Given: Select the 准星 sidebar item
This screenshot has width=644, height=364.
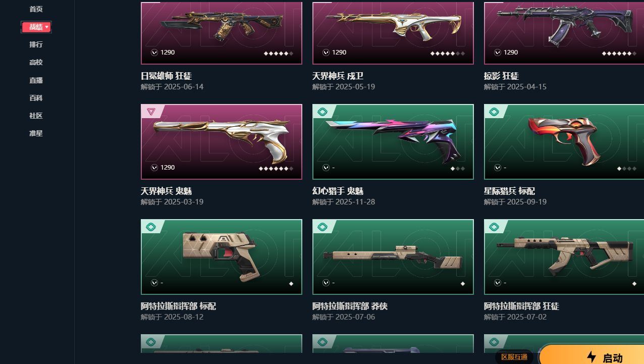Looking at the screenshot, I should point(36,133).
